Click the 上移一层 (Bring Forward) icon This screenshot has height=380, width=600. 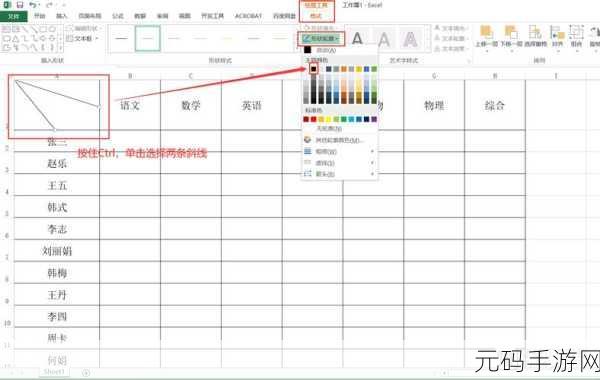[486, 33]
